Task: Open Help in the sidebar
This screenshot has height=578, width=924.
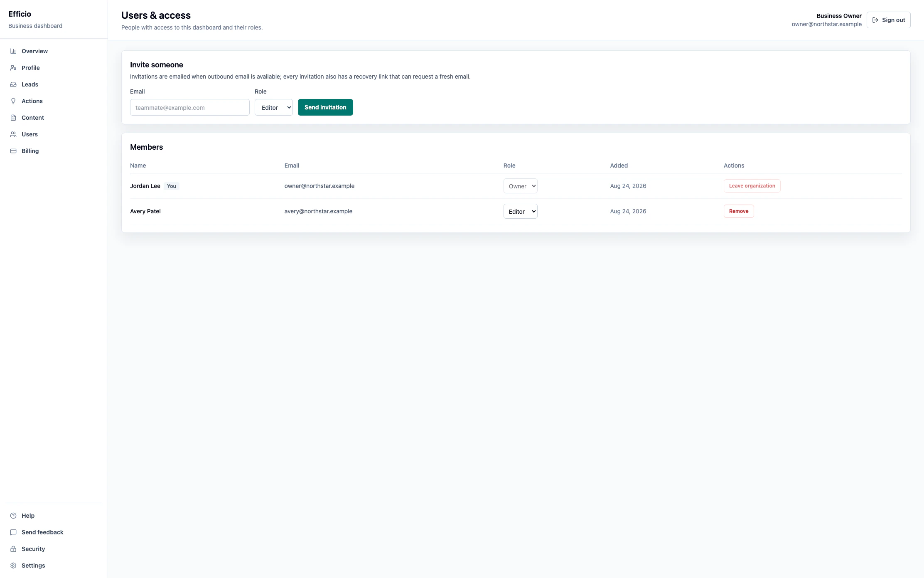Action: tap(54, 516)
